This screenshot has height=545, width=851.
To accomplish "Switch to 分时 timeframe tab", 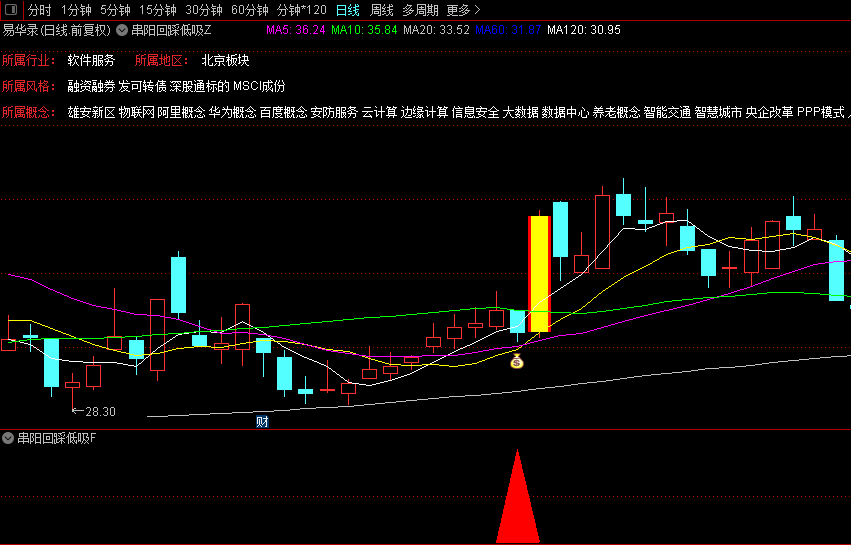I will point(40,10).
